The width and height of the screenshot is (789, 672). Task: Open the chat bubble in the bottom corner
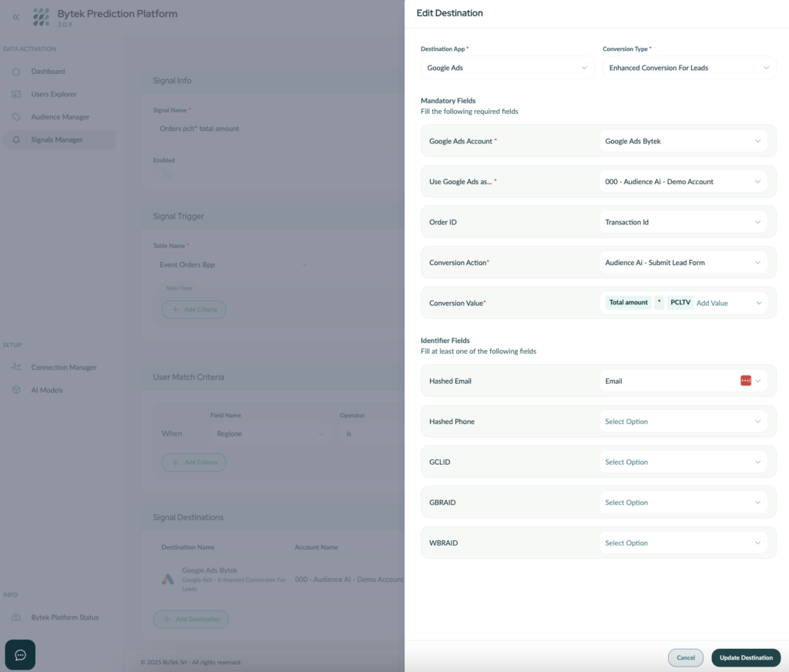coord(20,654)
